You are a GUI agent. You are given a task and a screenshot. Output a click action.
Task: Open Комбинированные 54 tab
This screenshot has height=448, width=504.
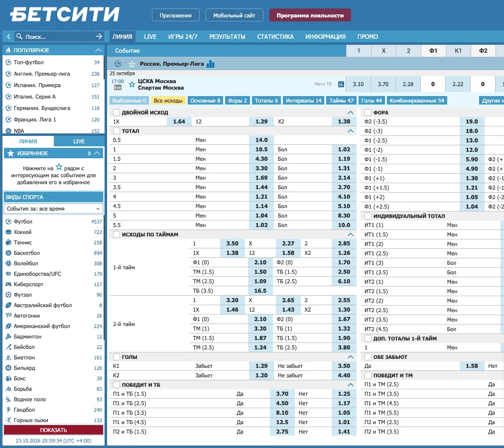pyautogui.click(x=417, y=101)
